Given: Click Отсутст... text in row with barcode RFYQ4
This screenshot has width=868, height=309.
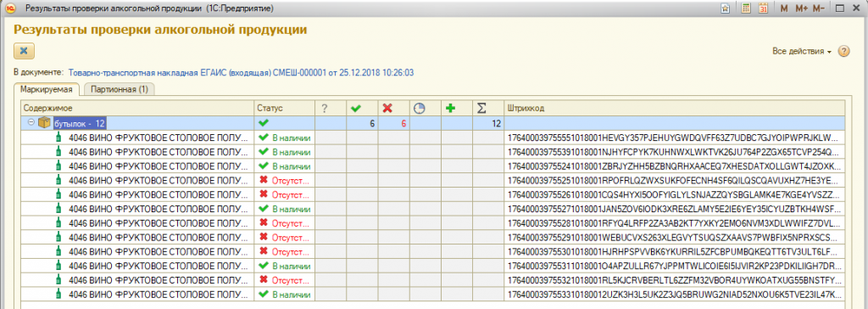Looking at the screenshot, I should pos(292,223).
